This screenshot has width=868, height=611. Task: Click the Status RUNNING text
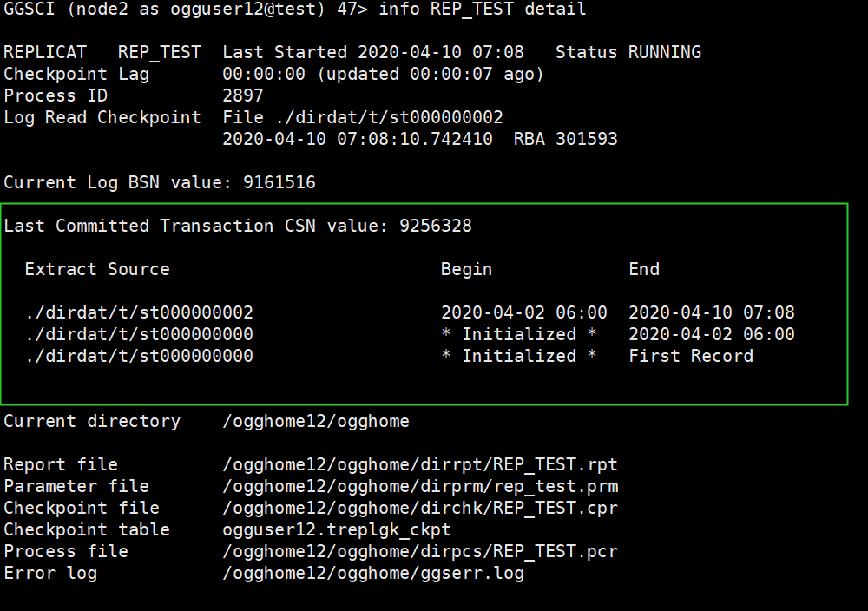(628, 53)
